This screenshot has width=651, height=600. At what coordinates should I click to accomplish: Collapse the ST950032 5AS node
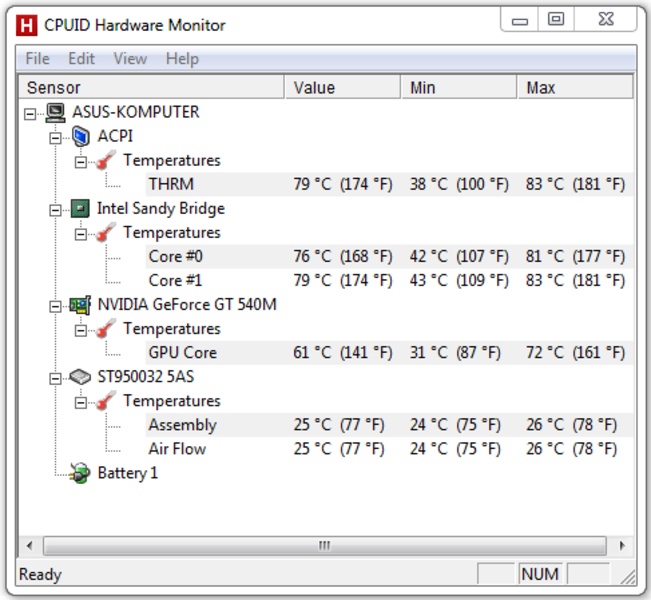pyautogui.click(x=55, y=379)
